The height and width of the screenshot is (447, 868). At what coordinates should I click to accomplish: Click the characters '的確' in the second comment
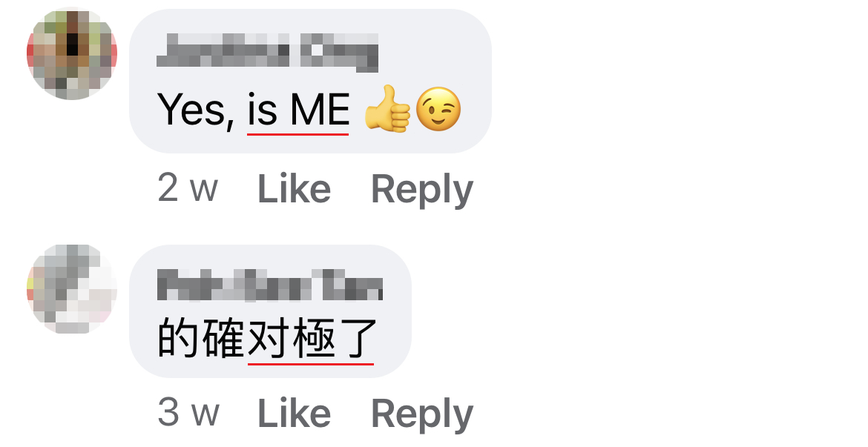202,338
